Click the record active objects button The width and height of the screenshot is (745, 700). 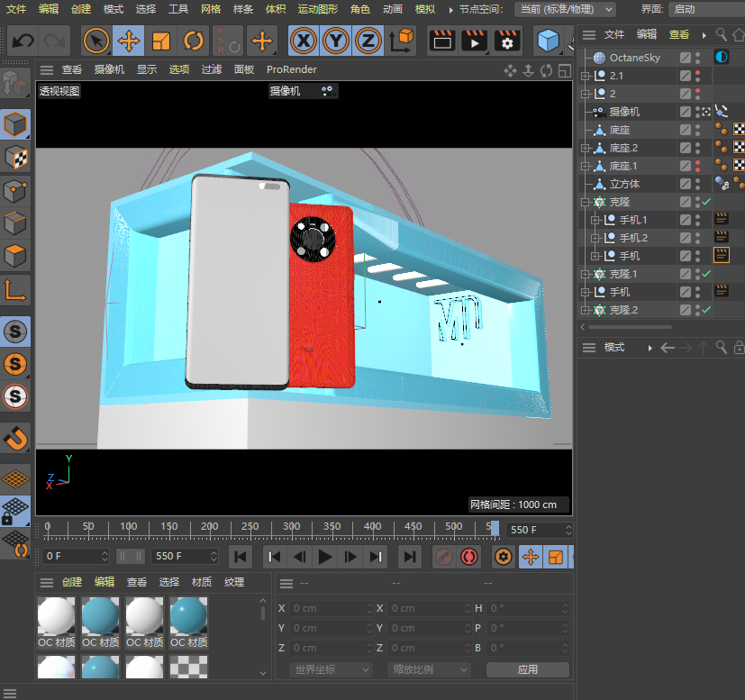(443, 557)
